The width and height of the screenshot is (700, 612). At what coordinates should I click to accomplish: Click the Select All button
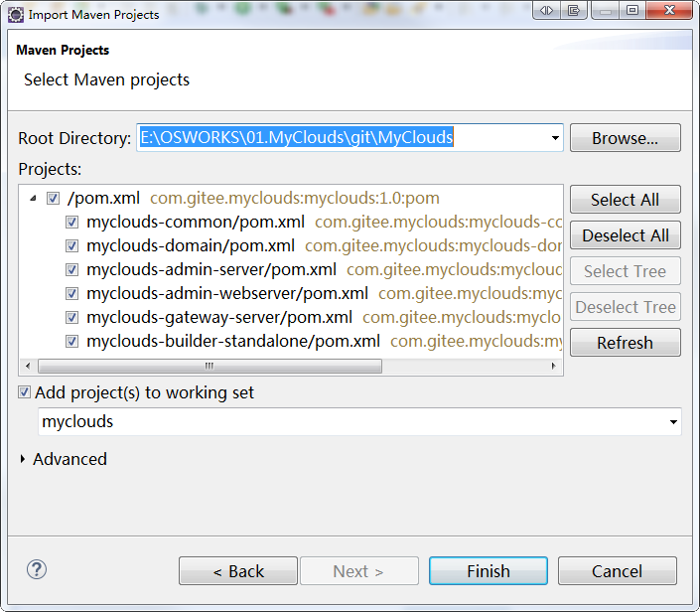[x=625, y=200]
